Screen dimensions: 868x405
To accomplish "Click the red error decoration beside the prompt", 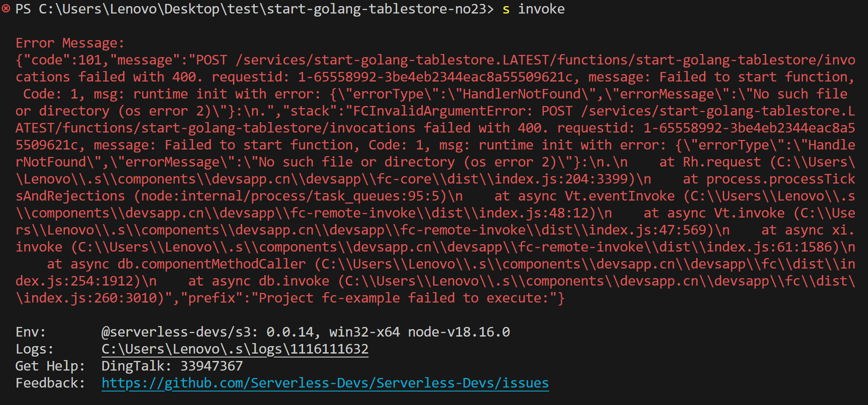I will point(6,9).
